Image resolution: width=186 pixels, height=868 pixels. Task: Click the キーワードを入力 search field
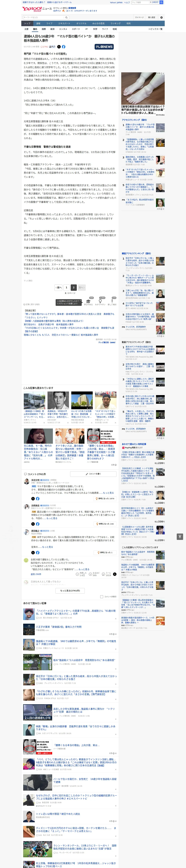click(44, 18)
